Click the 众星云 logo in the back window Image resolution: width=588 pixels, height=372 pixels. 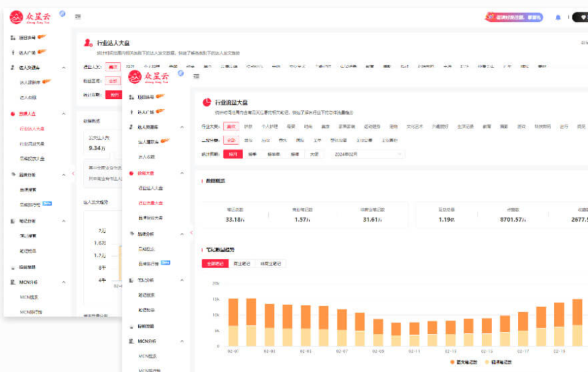(30, 17)
